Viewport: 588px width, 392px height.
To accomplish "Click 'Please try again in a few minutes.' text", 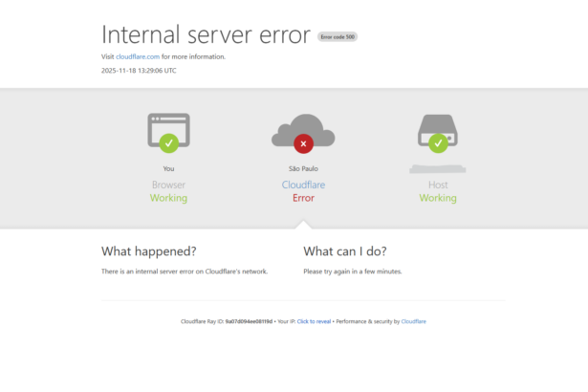I will coord(353,272).
